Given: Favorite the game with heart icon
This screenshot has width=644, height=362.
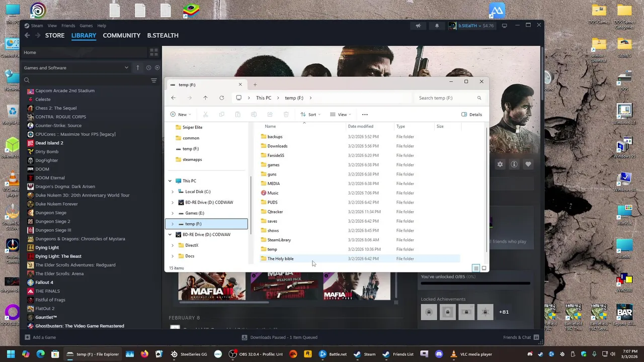Looking at the screenshot, I should click(528, 164).
